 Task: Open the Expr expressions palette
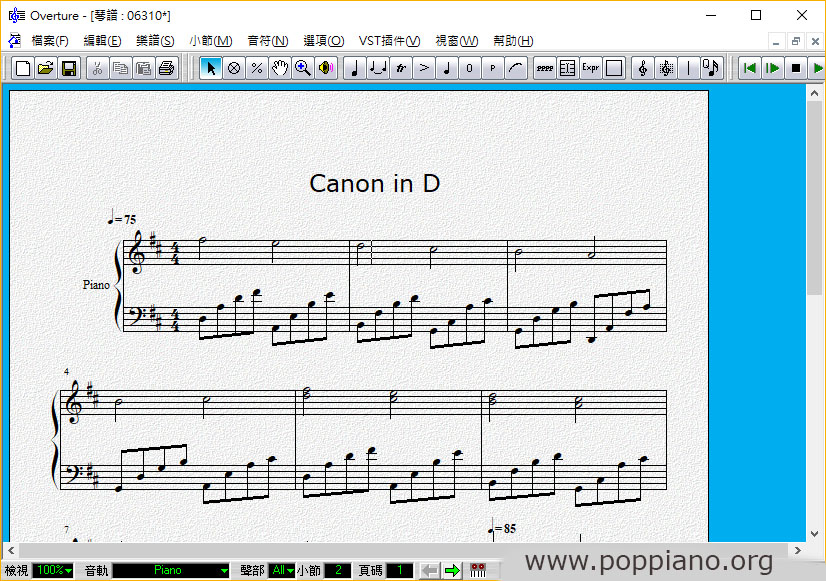(x=591, y=68)
